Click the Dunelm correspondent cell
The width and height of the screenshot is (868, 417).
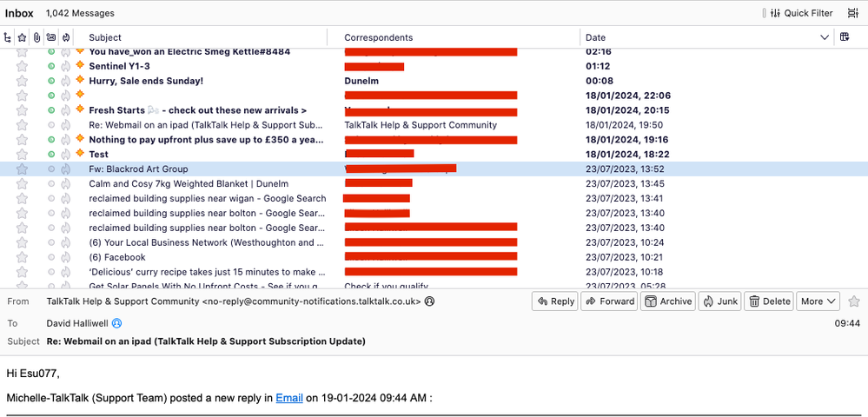click(361, 81)
